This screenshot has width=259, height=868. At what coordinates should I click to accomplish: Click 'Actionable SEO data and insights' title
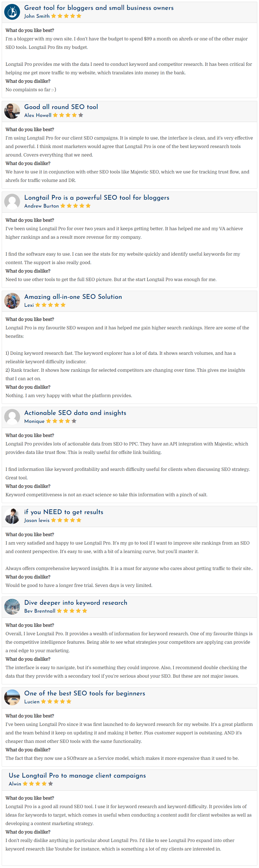pyautogui.click(x=75, y=413)
